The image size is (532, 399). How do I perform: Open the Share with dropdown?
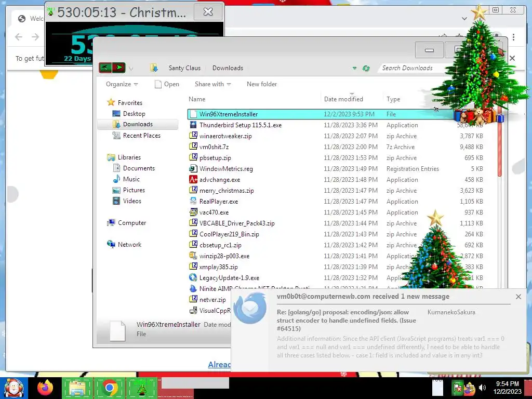pyautogui.click(x=212, y=84)
